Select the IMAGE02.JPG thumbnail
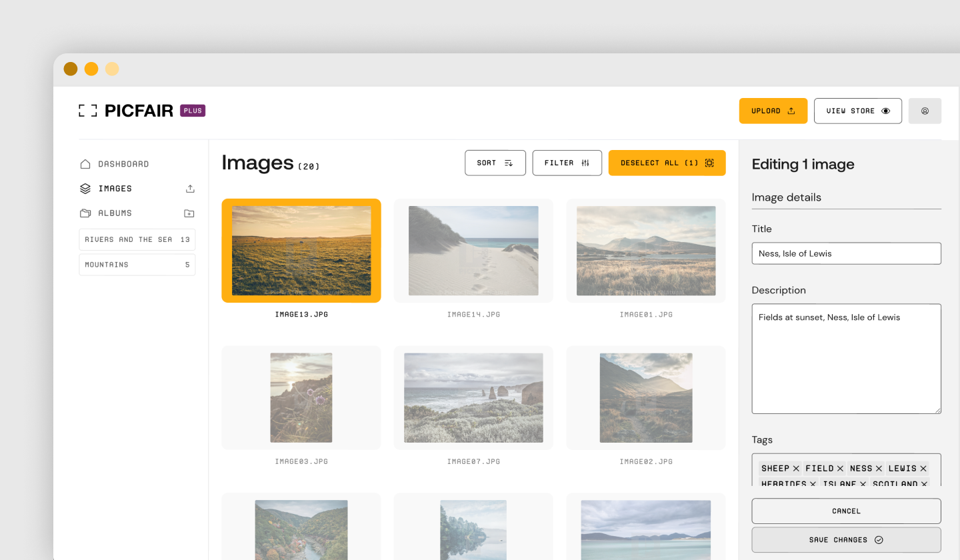 (646, 397)
